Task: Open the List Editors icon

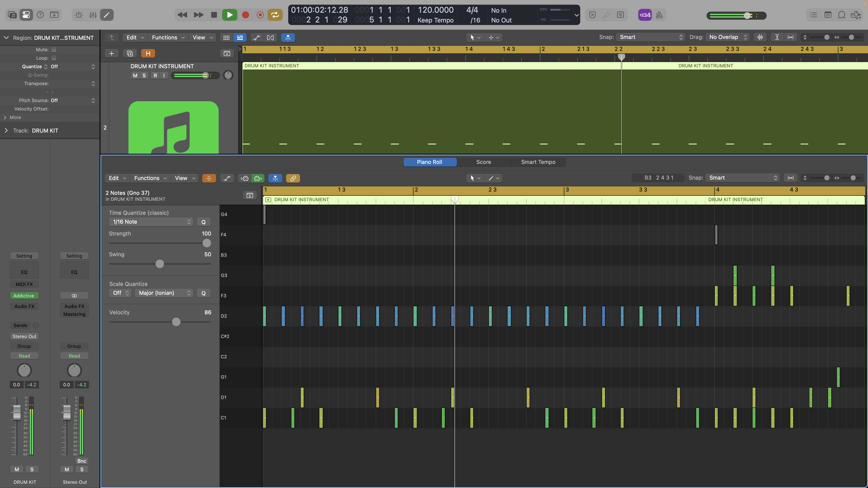Action: [813, 15]
